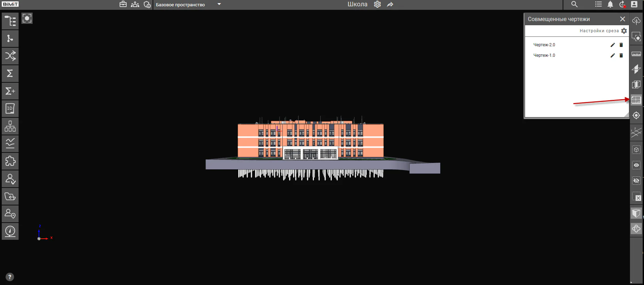Viewport: 644px width, 285px height.
Task: Edit Чертеж-2.0 with the pencil icon
Action: [x=613, y=45]
